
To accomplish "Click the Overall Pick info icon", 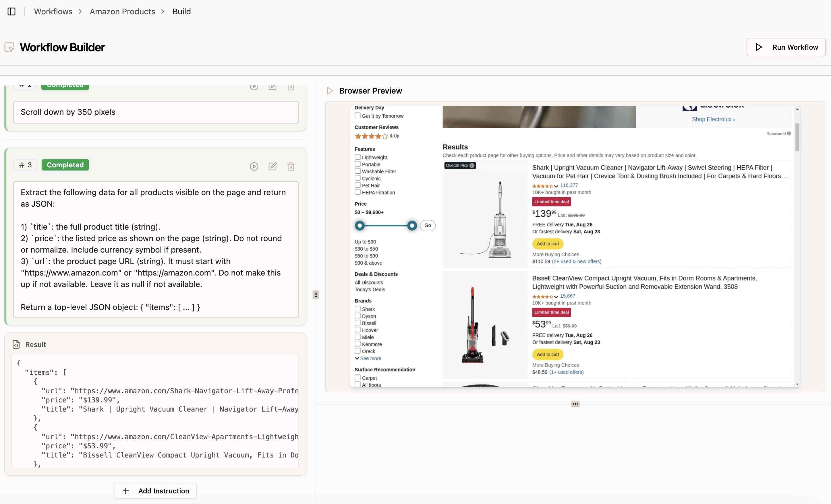I will click(472, 166).
